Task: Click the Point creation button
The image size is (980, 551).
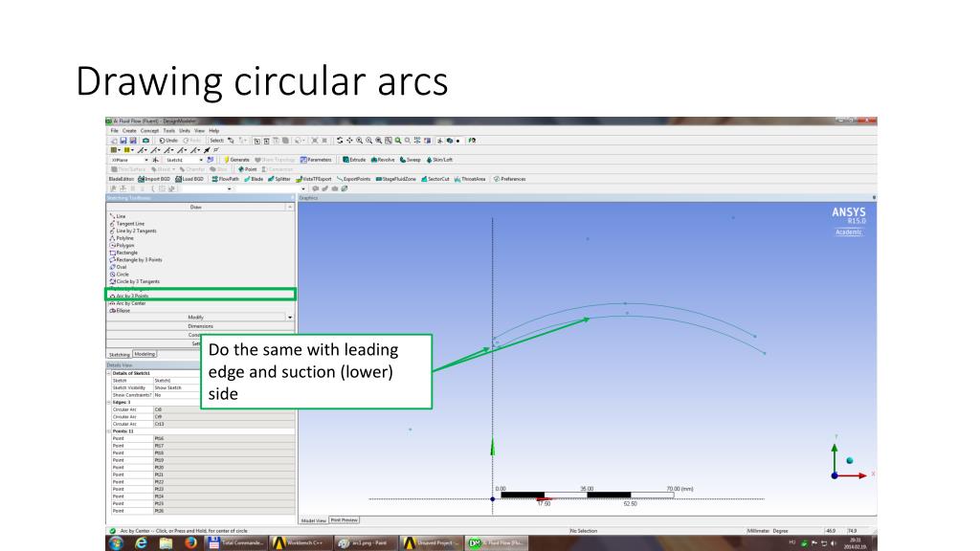Action: click(248, 169)
